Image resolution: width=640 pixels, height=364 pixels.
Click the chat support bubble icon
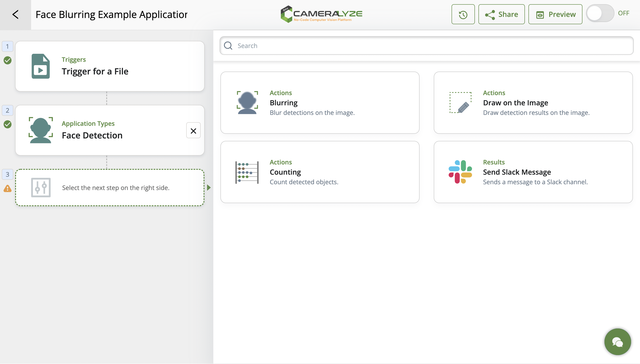point(618,342)
